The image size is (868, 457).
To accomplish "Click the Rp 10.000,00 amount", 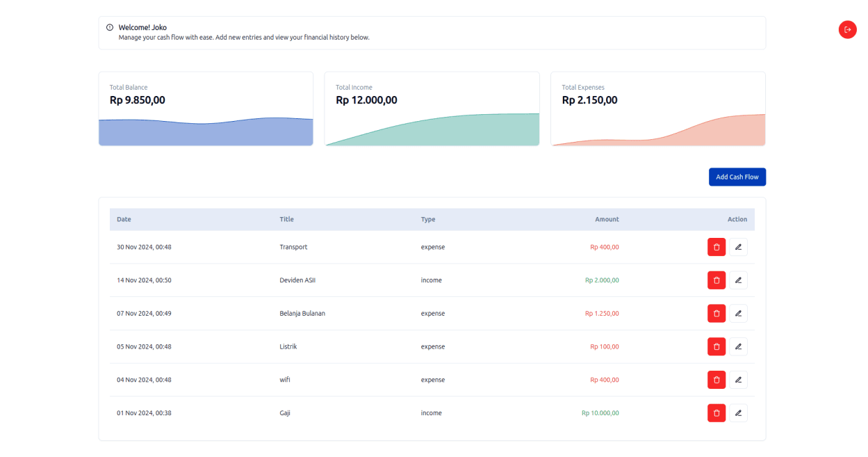I will 600,413.
